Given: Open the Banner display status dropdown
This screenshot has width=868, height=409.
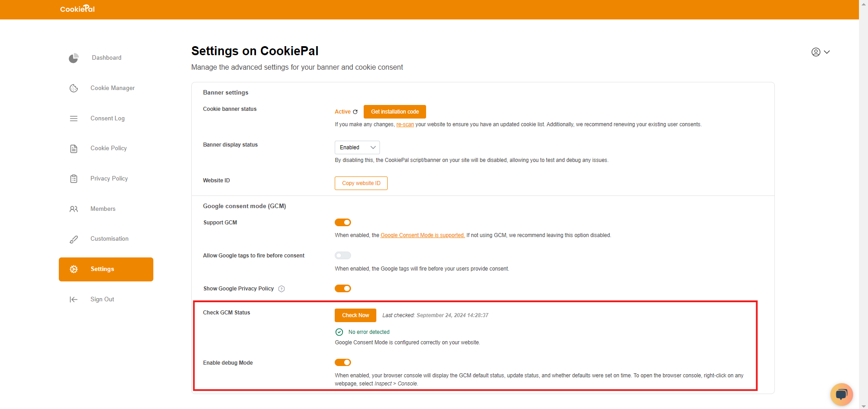Looking at the screenshot, I should click(357, 147).
